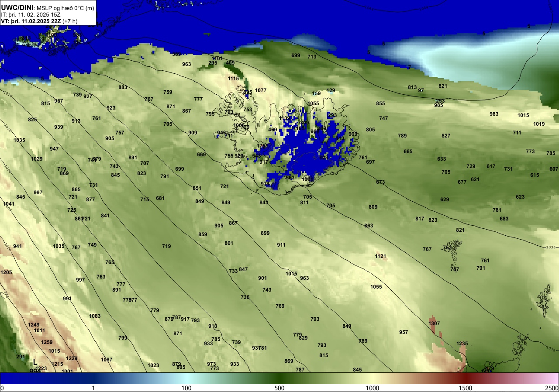
Task: Click the 629 height value
Action: tap(445, 199)
